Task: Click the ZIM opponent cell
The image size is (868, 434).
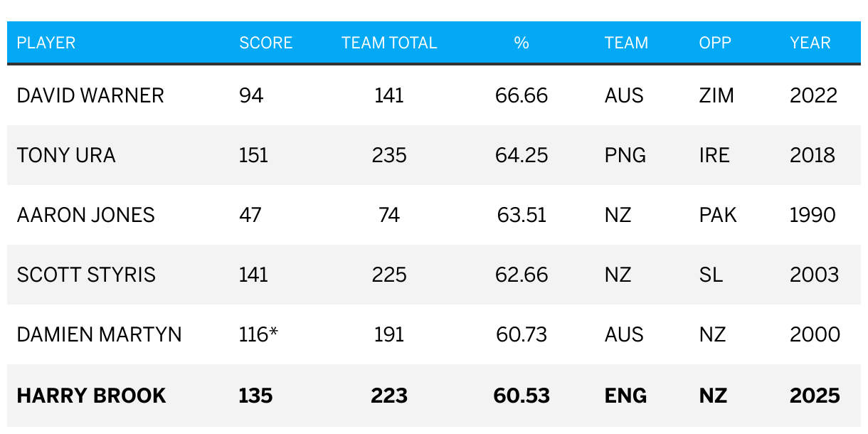Action: (x=716, y=95)
